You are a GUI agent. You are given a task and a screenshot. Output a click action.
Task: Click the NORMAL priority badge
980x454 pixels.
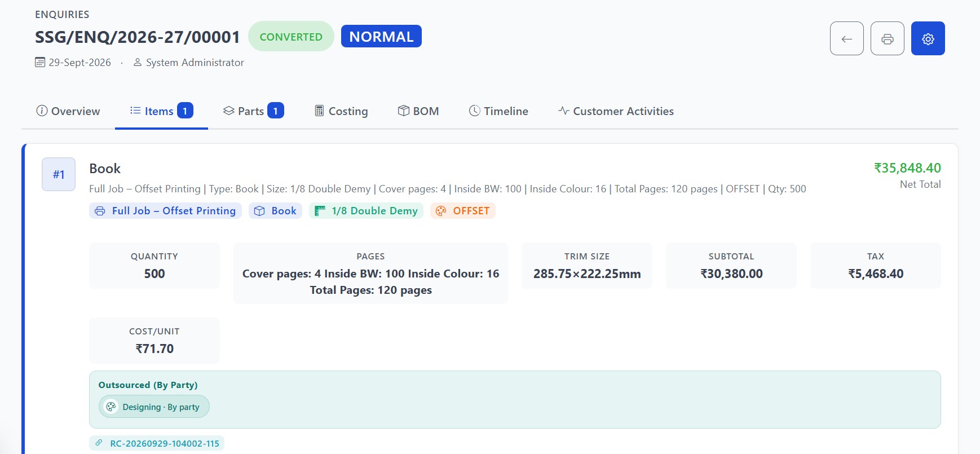pyautogui.click(x=381, y=36)
